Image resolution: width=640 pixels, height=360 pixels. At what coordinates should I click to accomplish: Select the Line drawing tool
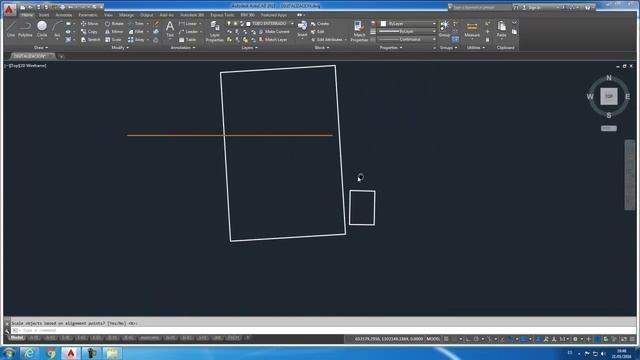[x=11, y=29]
